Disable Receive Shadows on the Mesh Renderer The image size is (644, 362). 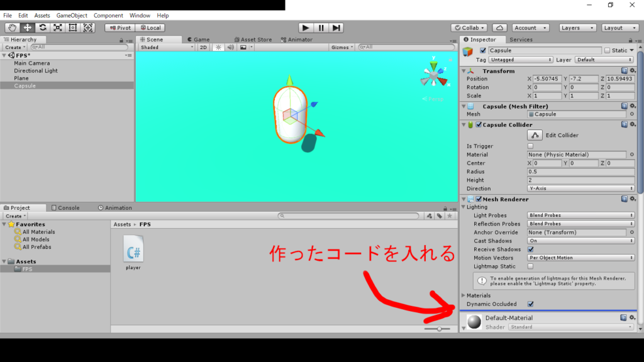tap(530, 249)
